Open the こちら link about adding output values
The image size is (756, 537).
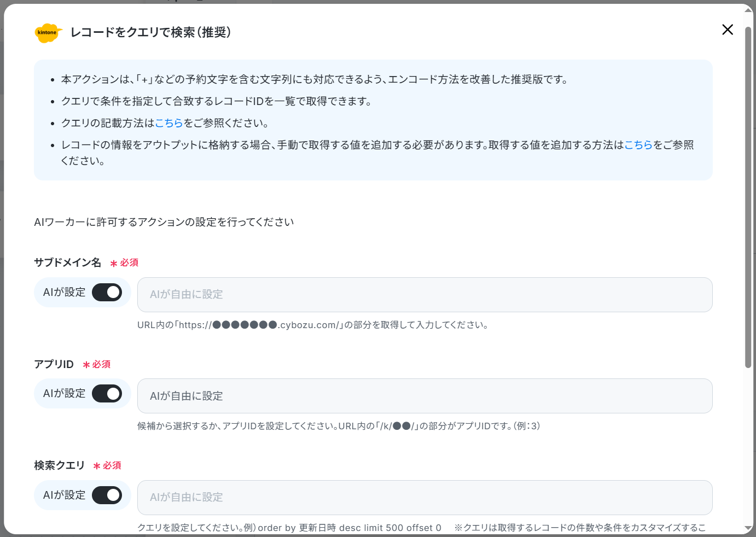[x=638, y=145]
